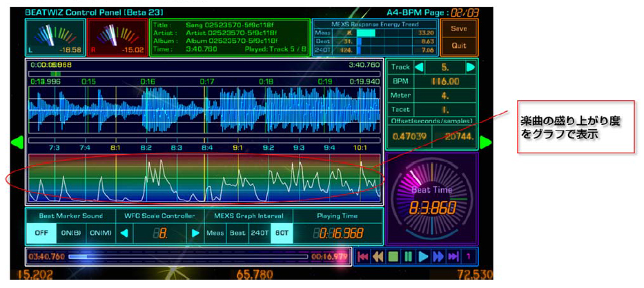Click the Playing Time display 0:16.968
The image size is (644, 288).
pos(338,233)
